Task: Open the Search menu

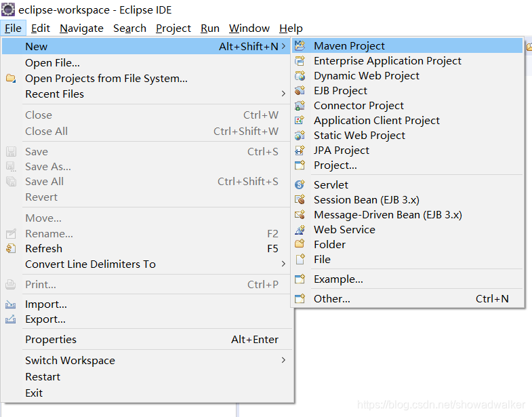Action: pos(129,28)
